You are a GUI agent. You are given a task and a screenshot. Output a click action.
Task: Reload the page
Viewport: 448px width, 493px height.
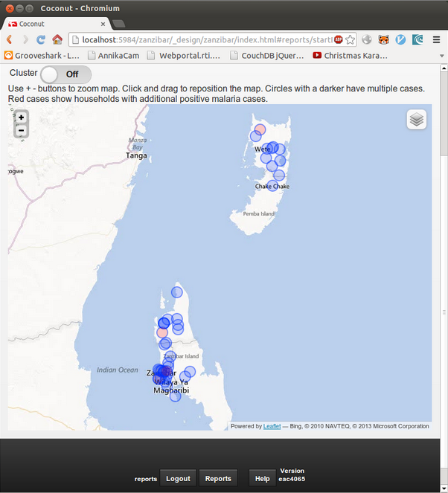(x=41, y=39)
